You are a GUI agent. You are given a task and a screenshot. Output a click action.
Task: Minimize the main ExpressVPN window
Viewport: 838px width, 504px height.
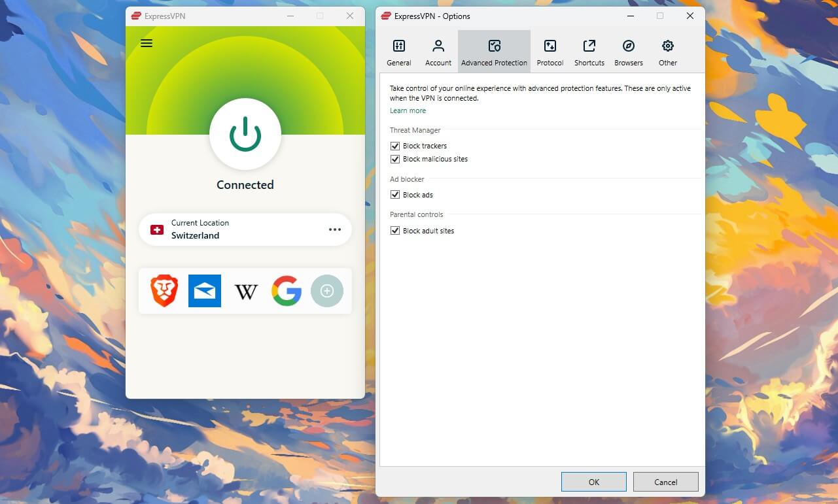(290, 16)
